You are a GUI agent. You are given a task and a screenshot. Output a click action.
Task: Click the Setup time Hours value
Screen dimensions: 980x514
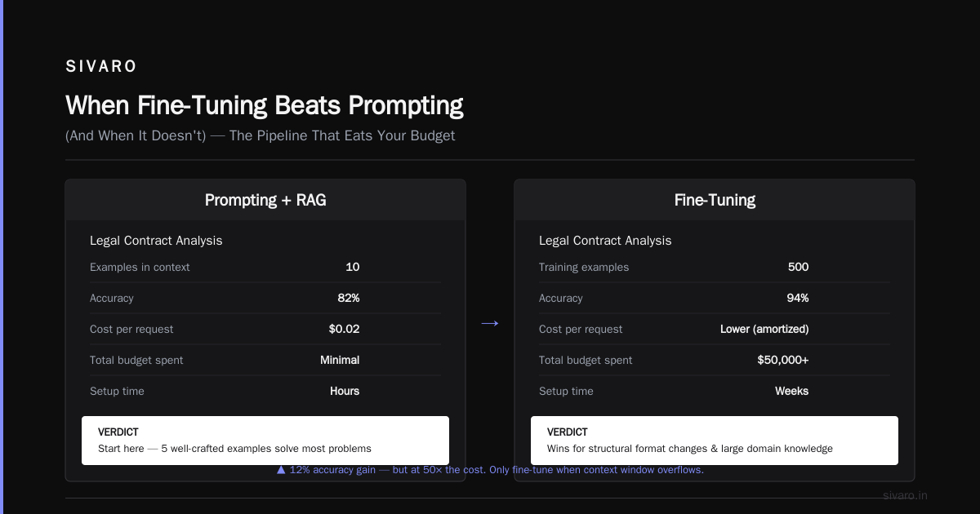345,391
